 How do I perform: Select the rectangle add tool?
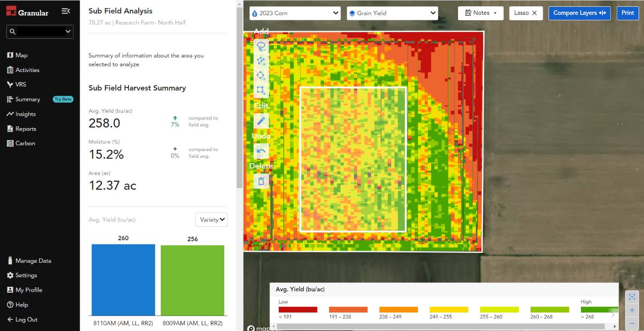(x=261, y=90)
